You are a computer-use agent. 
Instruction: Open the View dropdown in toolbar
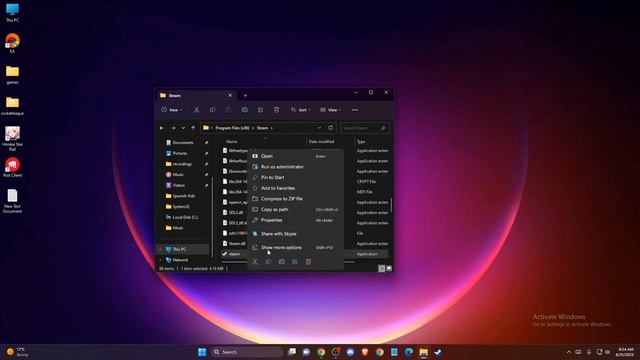click(331, 110)
